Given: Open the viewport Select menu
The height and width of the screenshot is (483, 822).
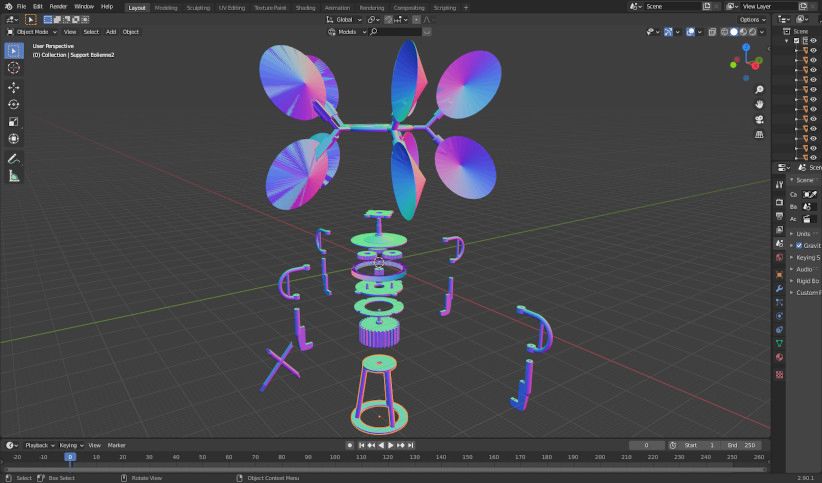Looking at the screenshot, I should (91, 32).
